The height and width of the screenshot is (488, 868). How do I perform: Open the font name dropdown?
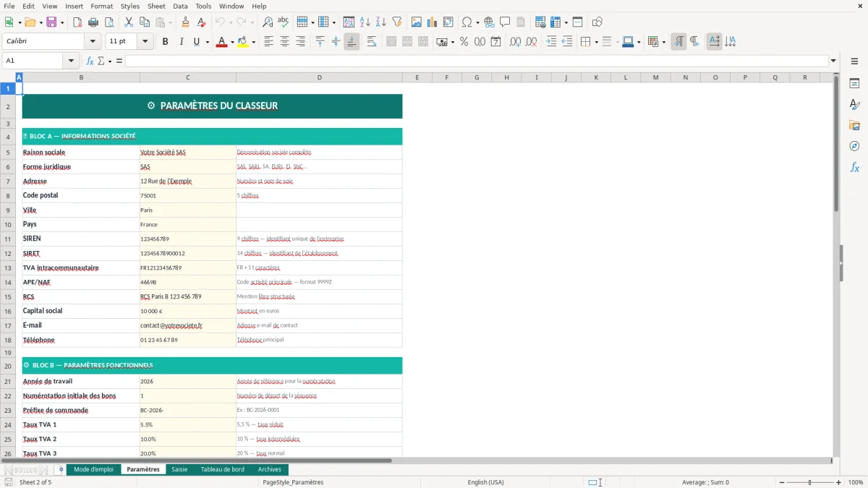(92, 42)
